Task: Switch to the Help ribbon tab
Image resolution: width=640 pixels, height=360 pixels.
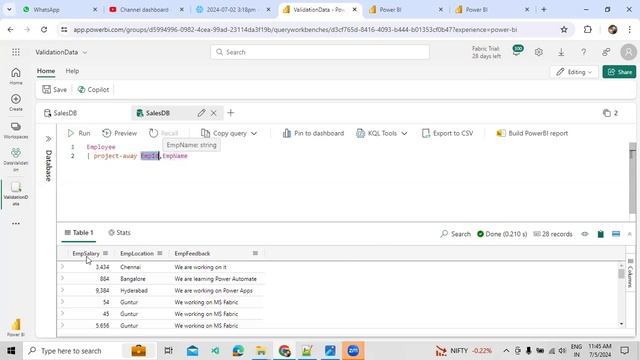Action: pyautogui.click(x=72, y=71)
